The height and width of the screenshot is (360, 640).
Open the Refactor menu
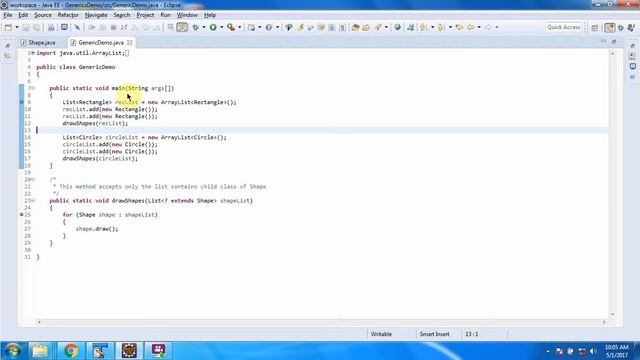pyautogui.click(x=68, y=15)
